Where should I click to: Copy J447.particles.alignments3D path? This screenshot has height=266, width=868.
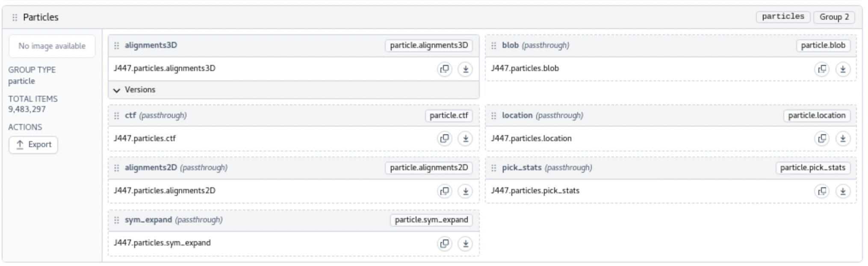pos(445,69)
